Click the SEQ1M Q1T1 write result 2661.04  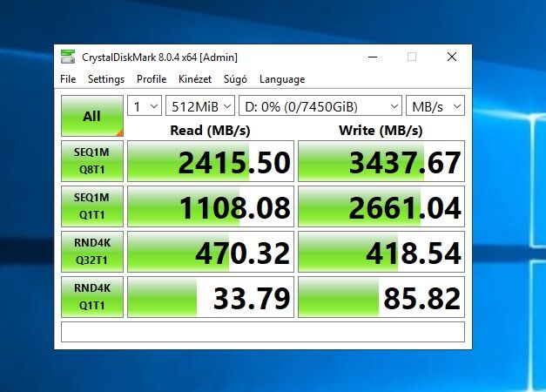coord(381,206)
